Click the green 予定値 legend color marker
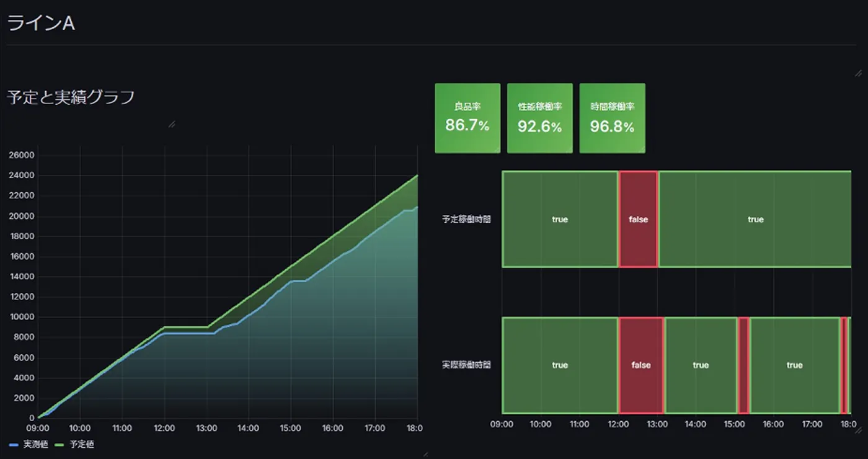This screenshot has height=459, width=868. [x=60, y=445]
